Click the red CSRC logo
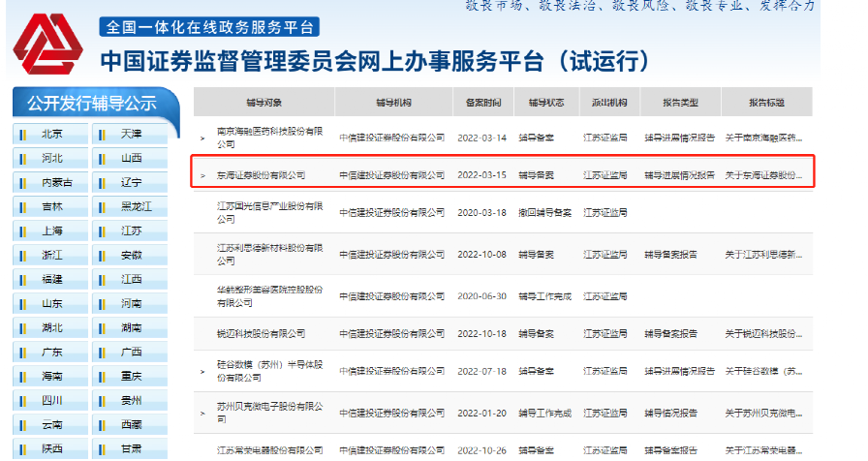 click(x=48, y=44)
